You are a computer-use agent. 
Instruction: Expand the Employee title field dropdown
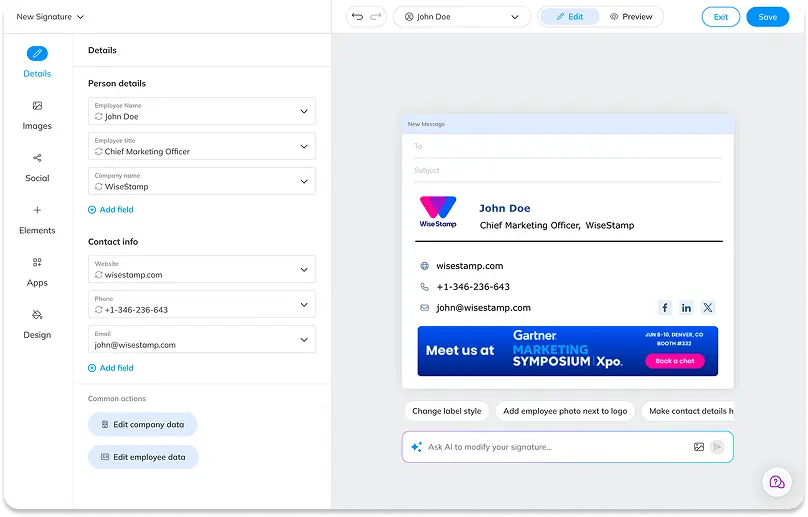pyautogui.click(x=304, y=146)
